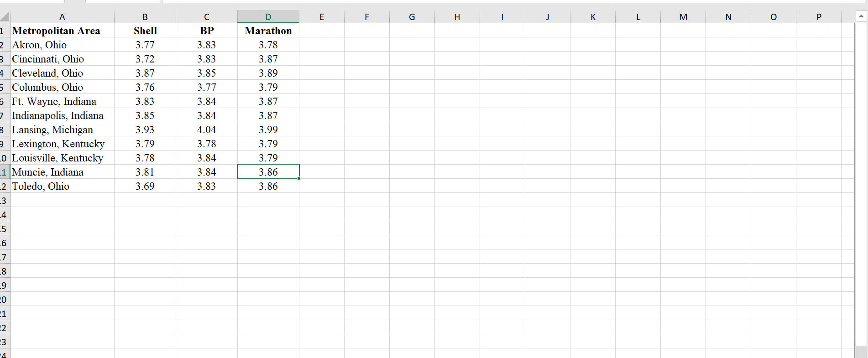
Task: Select the "Cincinnati, Ohio" cell
Action: 62,59
